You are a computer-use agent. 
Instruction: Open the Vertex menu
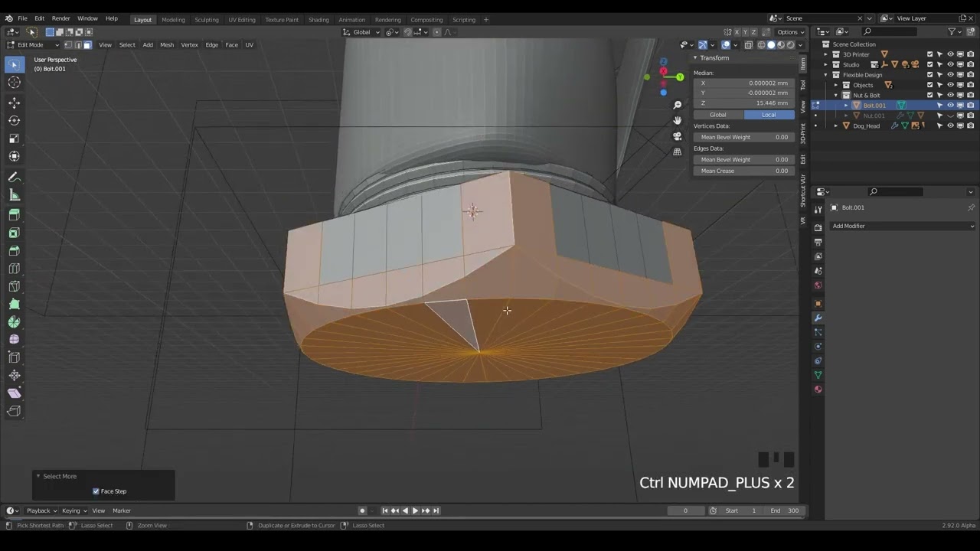[189, 45]
